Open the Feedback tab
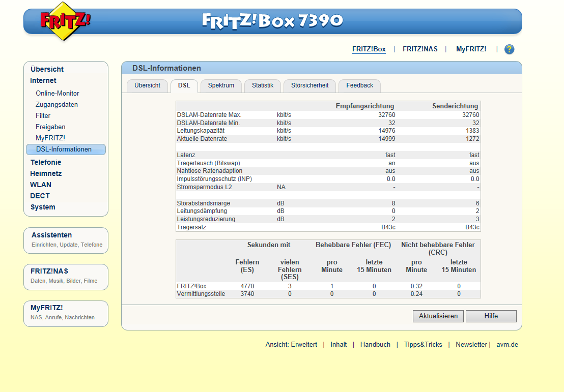Image resolution: width=564 pixels, height=392 pixels. [360, 85]
